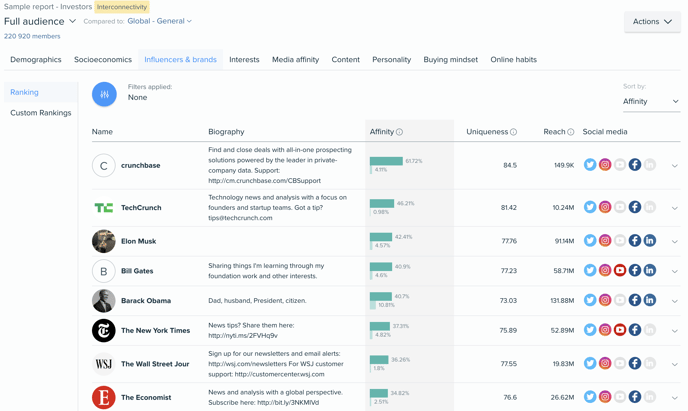Open the blue filters button

click(104, 94)
